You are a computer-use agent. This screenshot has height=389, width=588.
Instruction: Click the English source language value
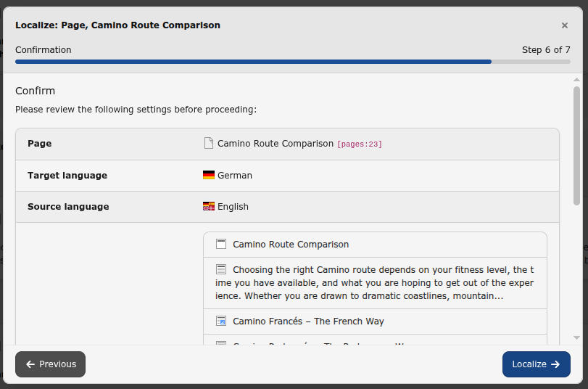click(233, 207)
